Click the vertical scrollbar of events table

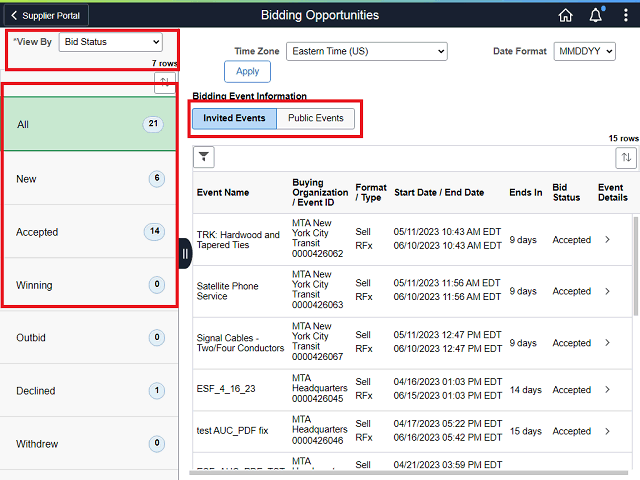coord(636,266)
